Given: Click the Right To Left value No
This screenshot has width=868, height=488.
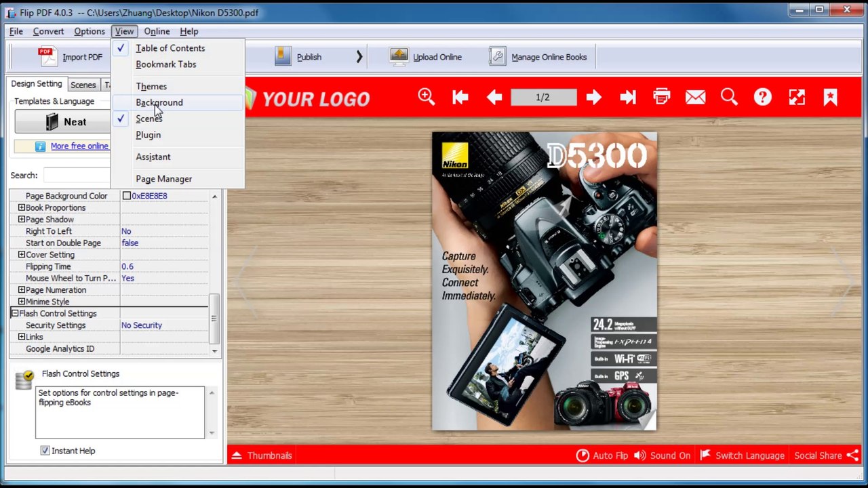Looking at the screenshot, I should click(x=126, y=231).
